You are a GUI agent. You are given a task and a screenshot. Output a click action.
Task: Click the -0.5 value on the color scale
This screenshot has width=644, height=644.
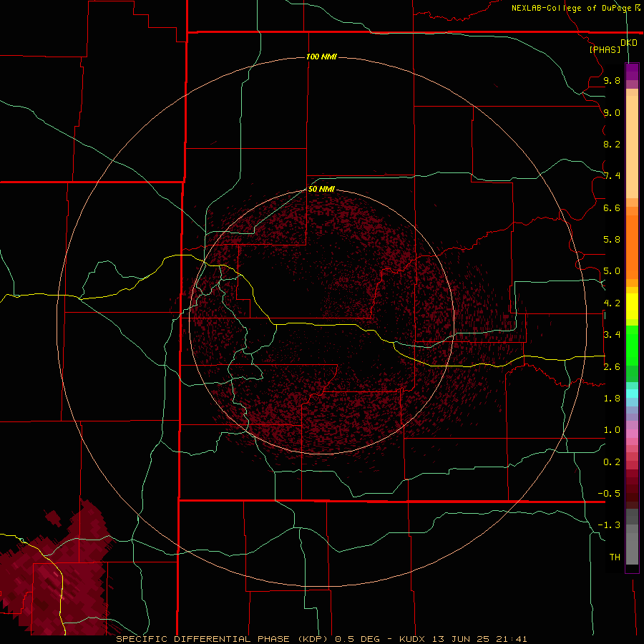coord(609,494)
